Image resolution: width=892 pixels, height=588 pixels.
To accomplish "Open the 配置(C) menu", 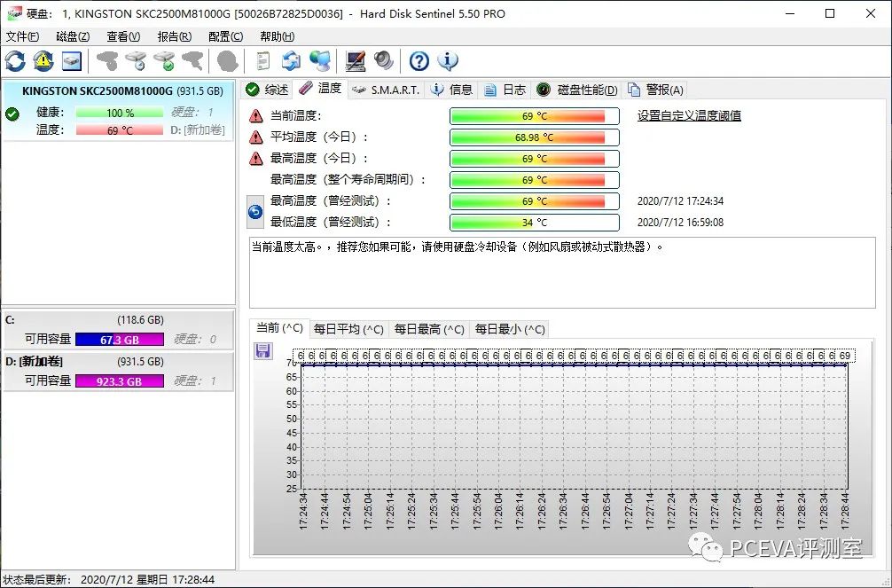I will [226, 36].
